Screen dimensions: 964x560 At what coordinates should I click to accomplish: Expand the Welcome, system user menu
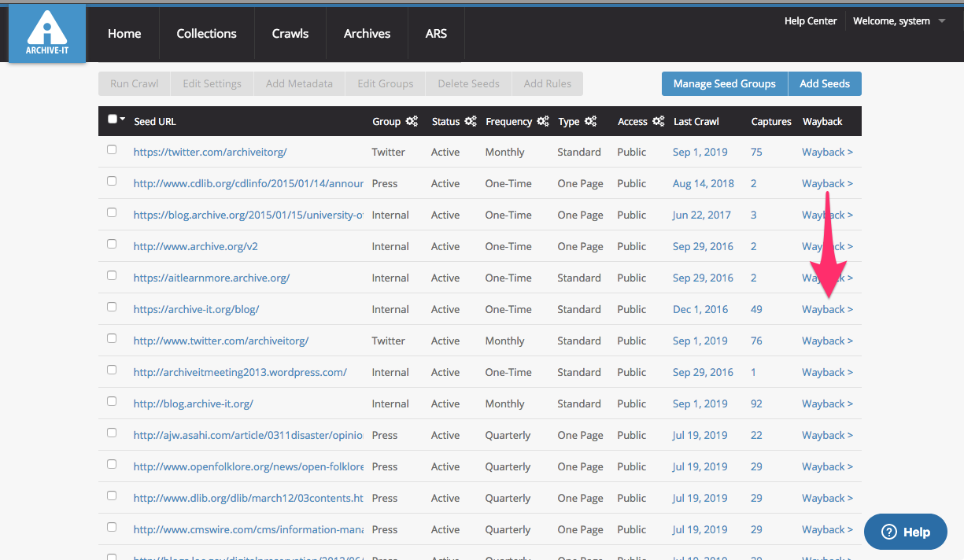(x=942, y=21)
